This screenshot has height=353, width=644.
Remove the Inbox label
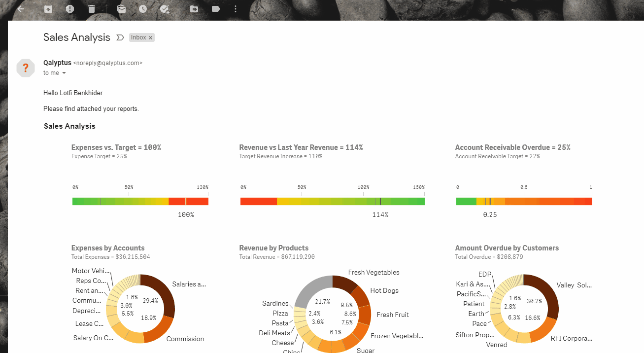tap(151, 37)
